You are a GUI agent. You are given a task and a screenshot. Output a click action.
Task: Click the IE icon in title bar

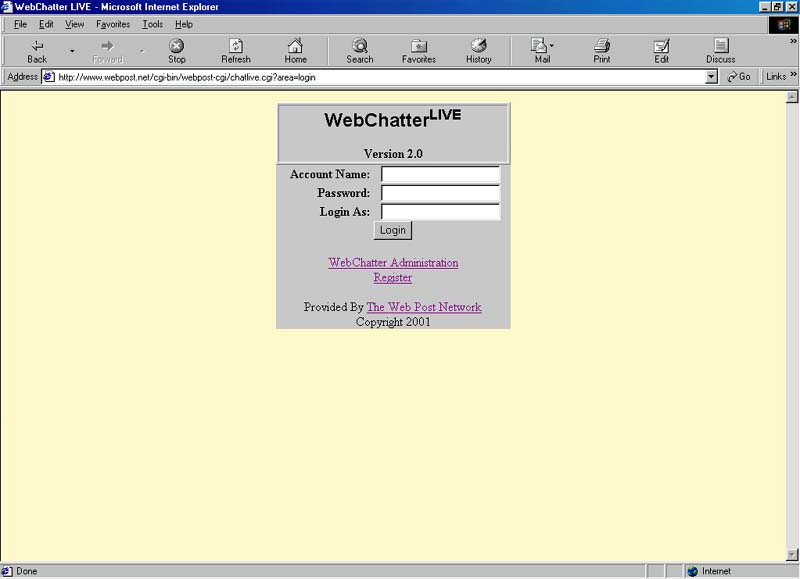(6, 7)
